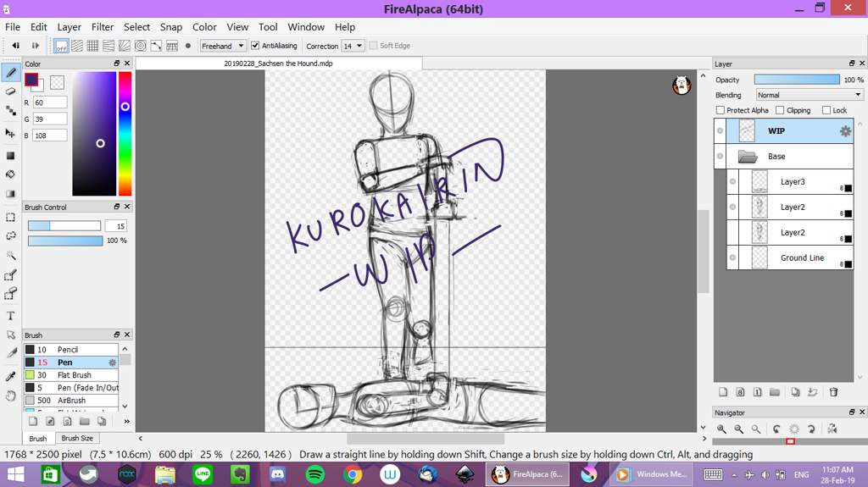Open Spotify from the taskbar
868x487 pixels.
click(x=315, y=475)
